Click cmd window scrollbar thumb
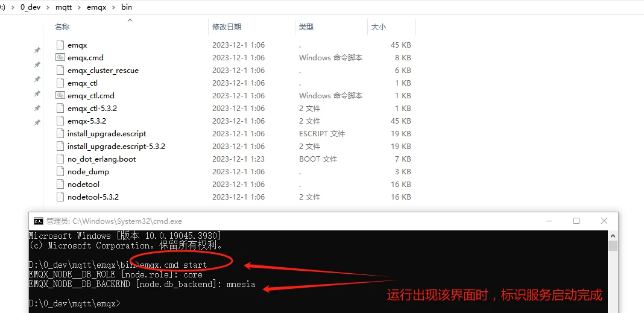The height and width of the screenshot is (313, 644). click(613, 246)
